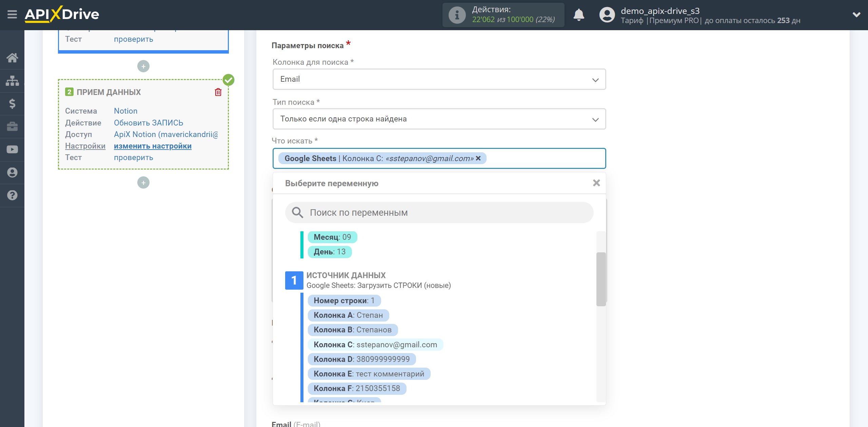The height and width of the screenshot is (427, 868).
Task: Select variable Колонка F: 2150355158
Action: [357, 388]
